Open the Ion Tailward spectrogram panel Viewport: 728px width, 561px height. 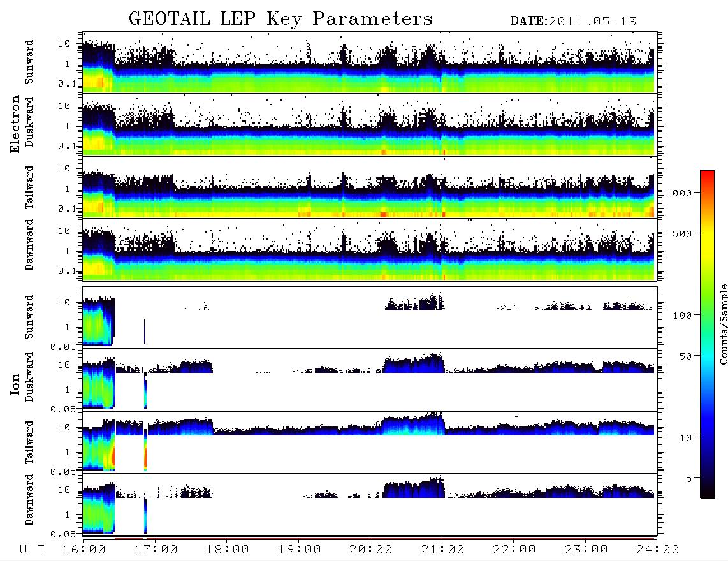(x=370, y=442)
